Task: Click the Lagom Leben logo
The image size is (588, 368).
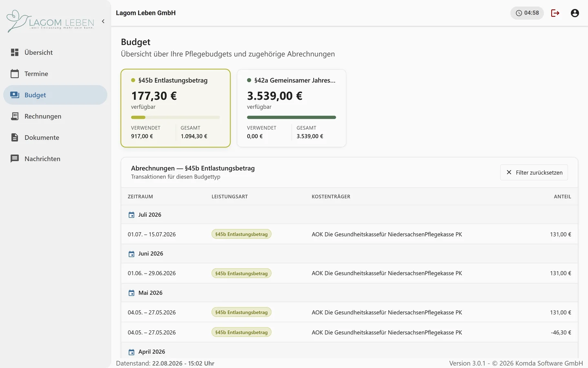Action: click(50, 21)
